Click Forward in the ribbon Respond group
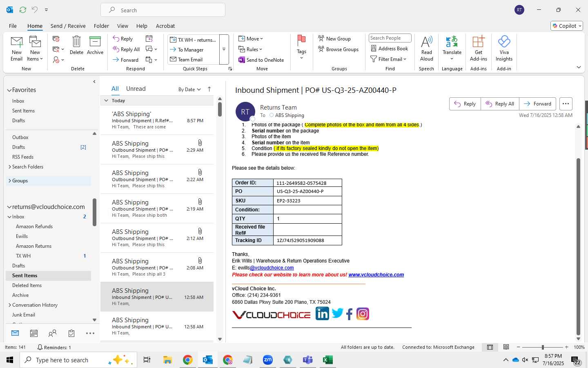This screenshot has width=588, height=368. pos(126,60)
